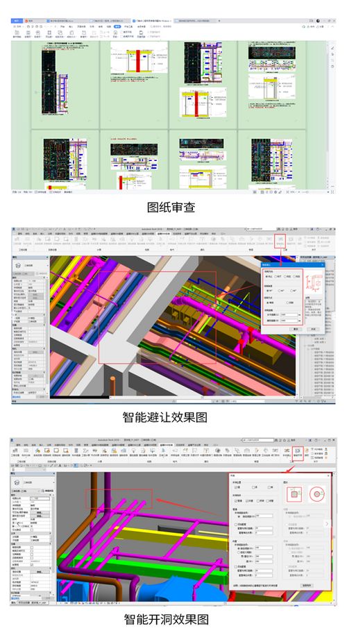
Task: Select the upward (向上) avoidance direction radio
Action: point(267,276)
